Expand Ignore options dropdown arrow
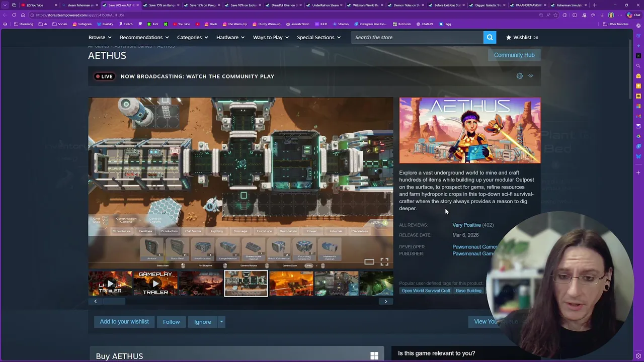644x362 pixels. (x=221, y=322)
